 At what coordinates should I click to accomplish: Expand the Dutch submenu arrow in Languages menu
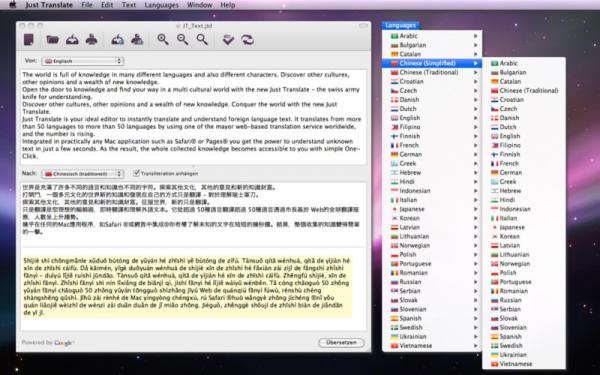click(x=476, y=109)
